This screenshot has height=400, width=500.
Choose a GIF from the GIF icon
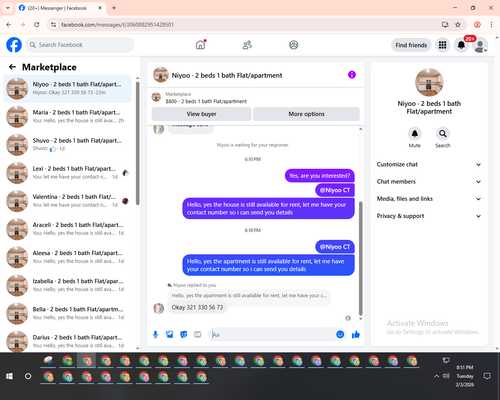(198, 334)
